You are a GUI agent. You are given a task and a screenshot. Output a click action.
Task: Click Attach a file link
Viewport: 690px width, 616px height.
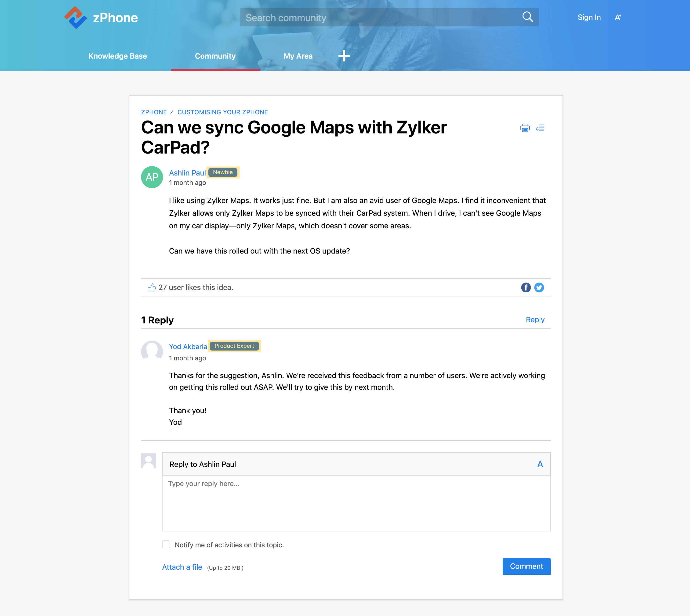click(182, 567)
